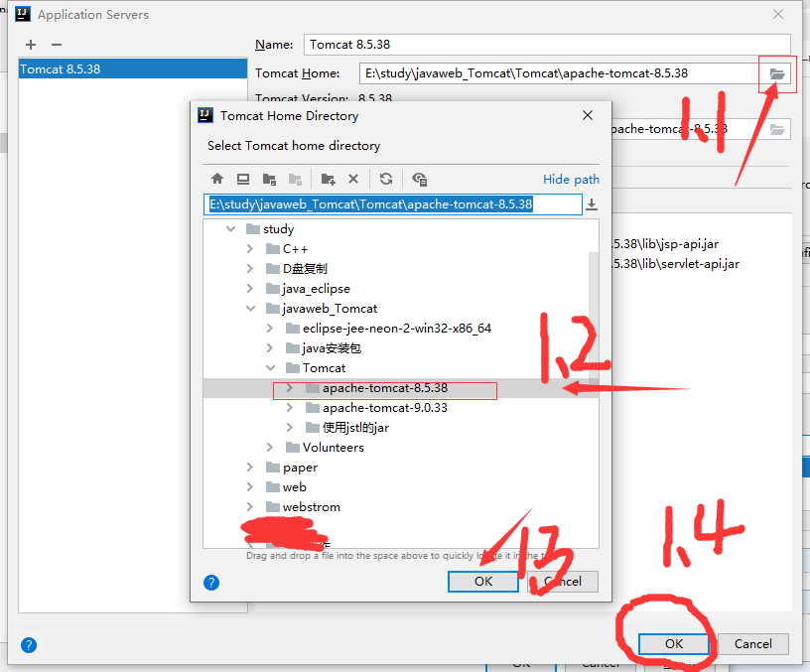Click the Refresh icon in file chooser toolbar
The width and height of the screenshot is (810, 672).
(386, 179)
